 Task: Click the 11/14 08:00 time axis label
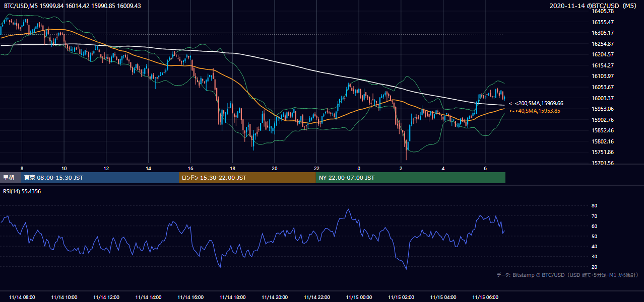[x=22, y=297]
